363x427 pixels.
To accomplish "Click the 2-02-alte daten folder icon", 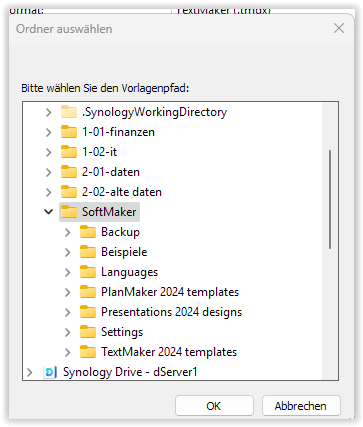I will (69, 192).
